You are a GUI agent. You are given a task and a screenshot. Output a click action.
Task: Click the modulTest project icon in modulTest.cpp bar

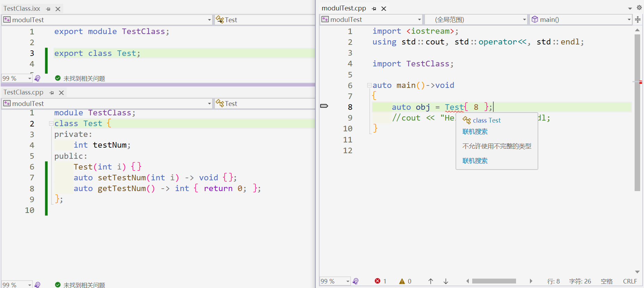325,19
